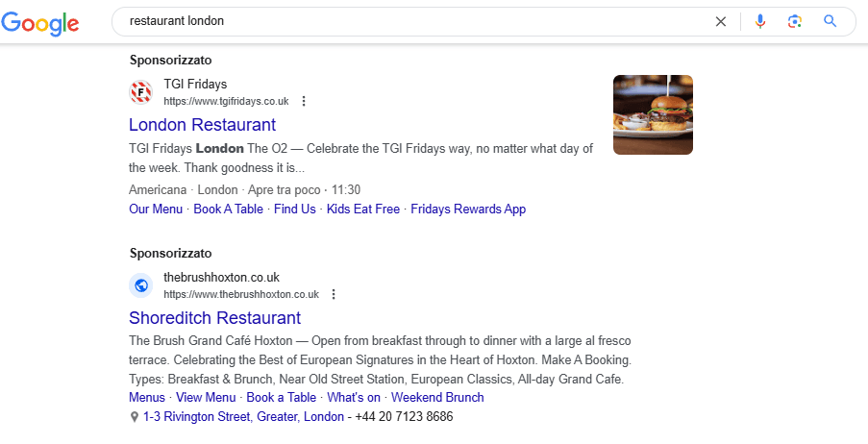Open thebrushhoxton ad options menu

click(334, 294)
